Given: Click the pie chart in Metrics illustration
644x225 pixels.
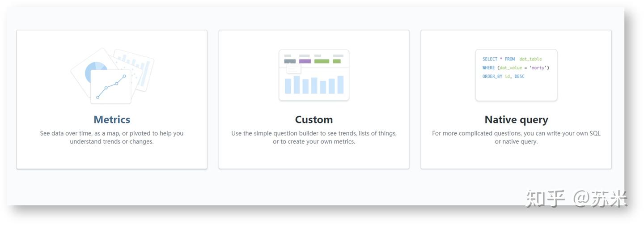Looking at the screenshot, I should click(95, 72).
